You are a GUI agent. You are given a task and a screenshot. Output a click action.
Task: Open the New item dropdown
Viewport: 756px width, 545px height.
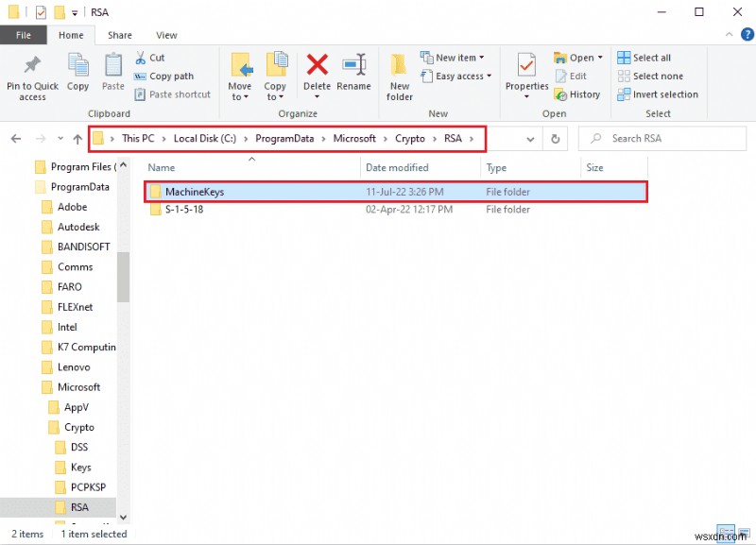pyautogui.click(x=454, y=58)
